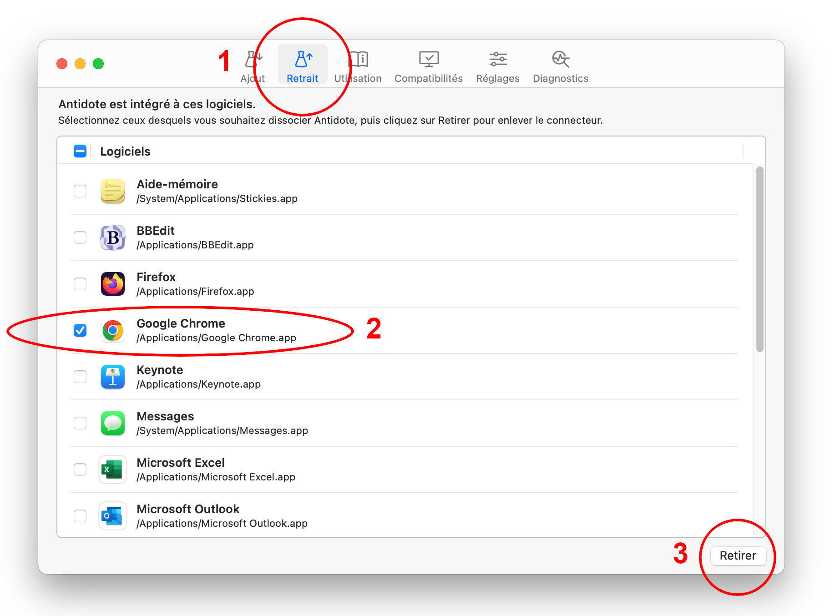Open the Ajout toolbar tab
This screenshot has width=840, height=616.
coord(253,66)
